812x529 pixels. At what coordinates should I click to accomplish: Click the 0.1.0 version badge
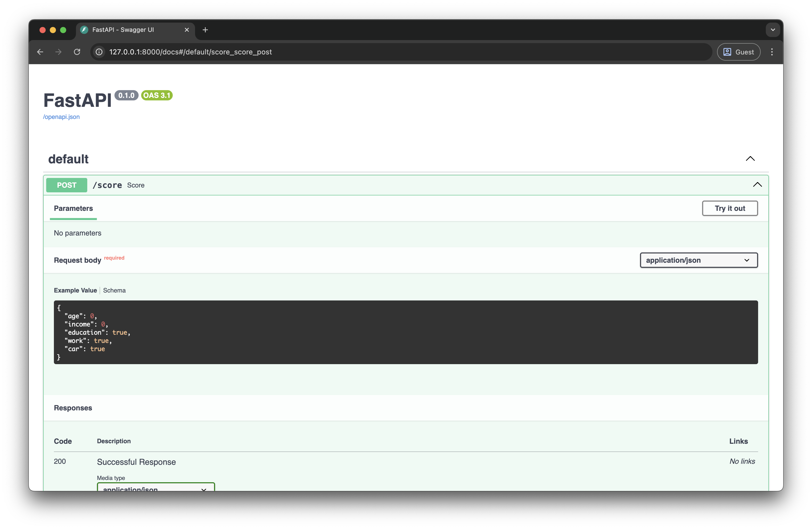tap(126, 95)
